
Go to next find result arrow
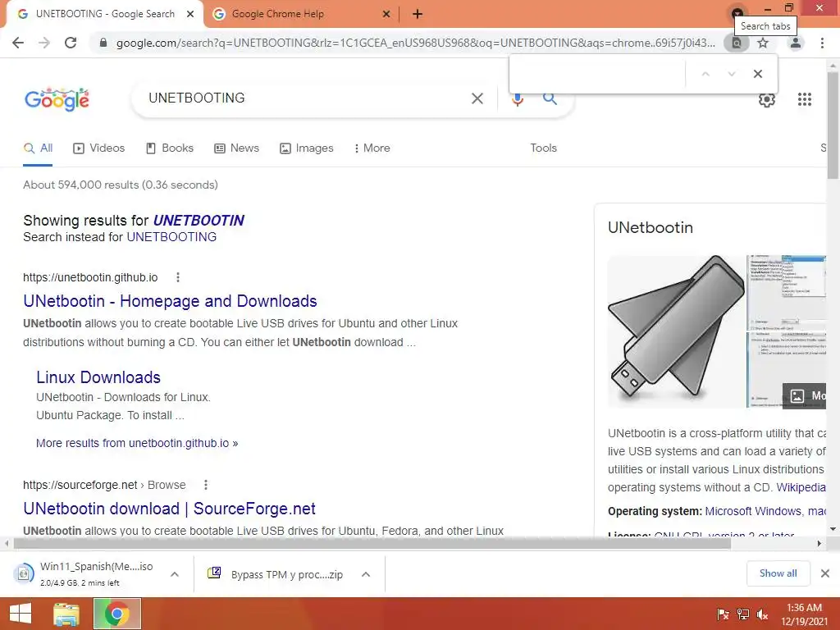pos(731,74)
